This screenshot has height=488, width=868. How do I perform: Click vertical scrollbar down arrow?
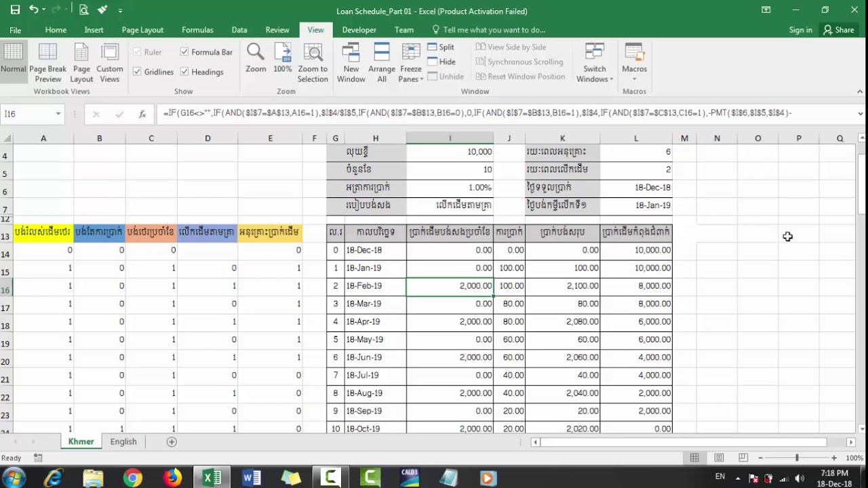(x=862, y=428)
